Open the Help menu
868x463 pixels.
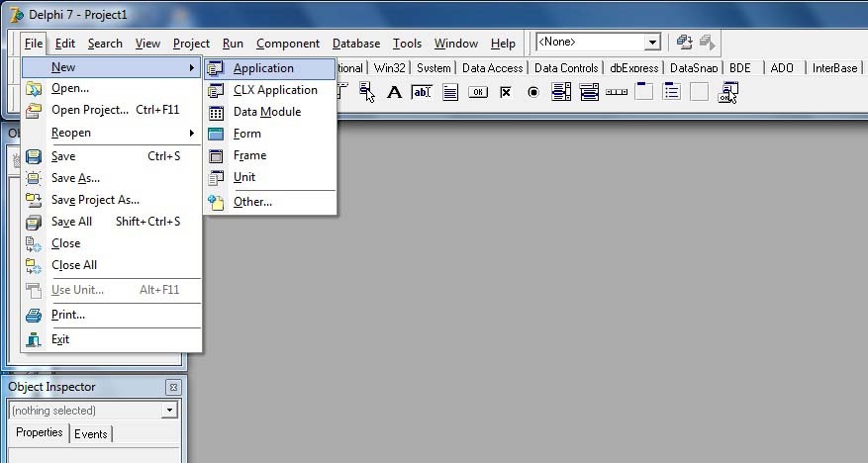pyautogui.click(x=503, y=44)
